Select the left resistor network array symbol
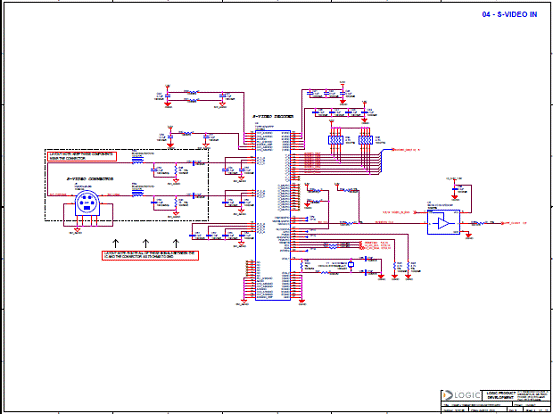553x414 pixels. tap(335, 140)
